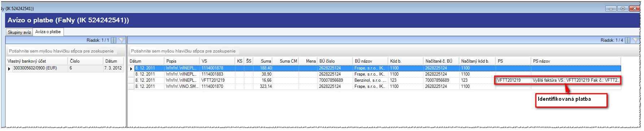Viewport: 644px width, 131px height.
Task: Select the Avíza o platbe tab
Action: click(48, 32)
